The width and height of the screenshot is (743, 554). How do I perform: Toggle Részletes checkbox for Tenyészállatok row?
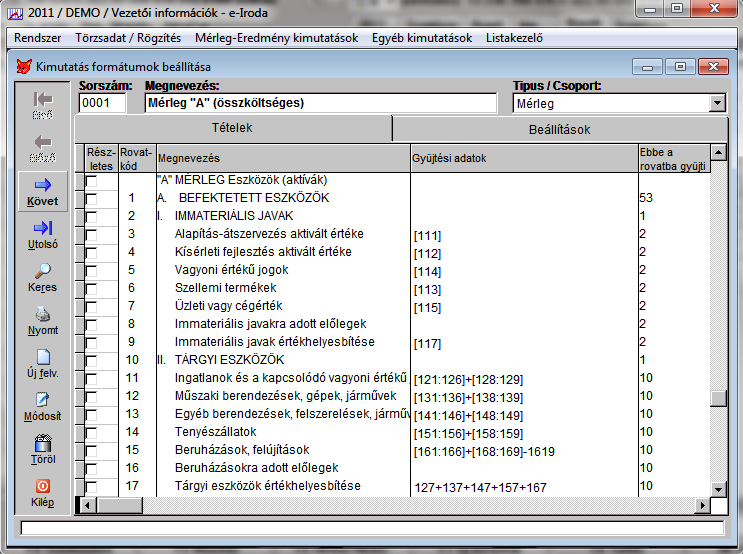92,432
